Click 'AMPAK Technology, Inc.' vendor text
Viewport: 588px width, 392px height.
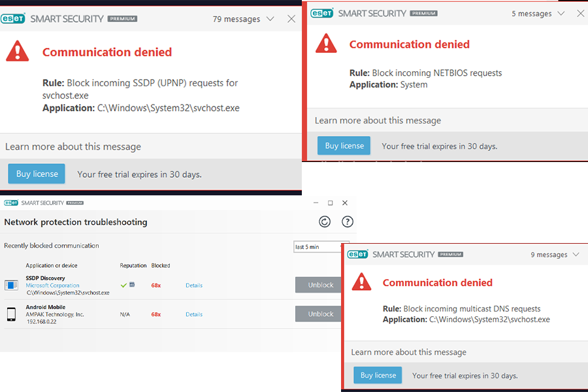point(55,314)
